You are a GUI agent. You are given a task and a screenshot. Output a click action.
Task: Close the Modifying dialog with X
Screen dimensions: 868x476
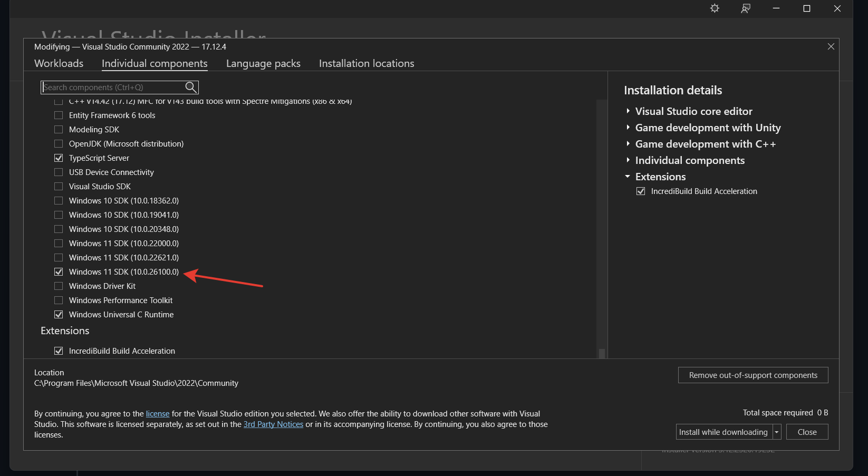pyautogui.click(x=831, y=46)
